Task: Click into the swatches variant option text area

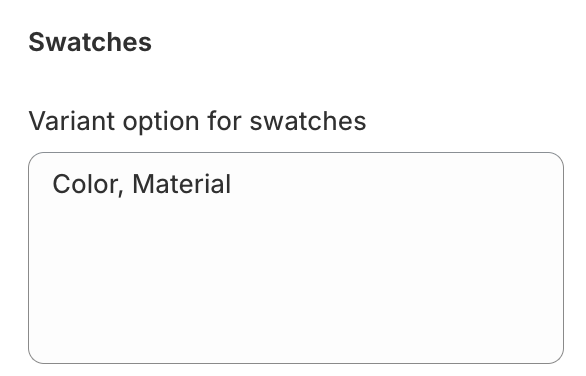Action: (x=296, y=258)
